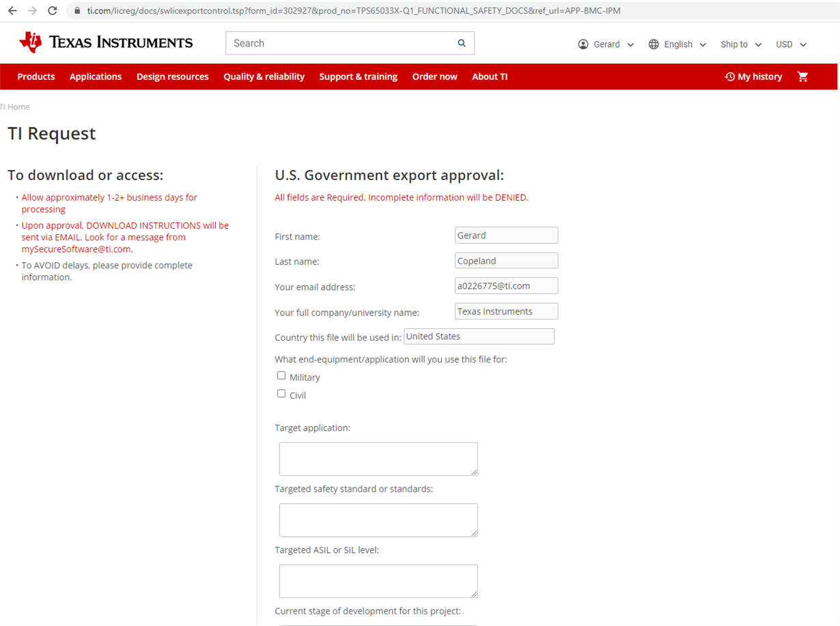The height and width of the screenshot is (626, 840).
Task: Click the Targeted ASIL or SIL level text area
Action: pyautogui.click(x=378, y=581)
